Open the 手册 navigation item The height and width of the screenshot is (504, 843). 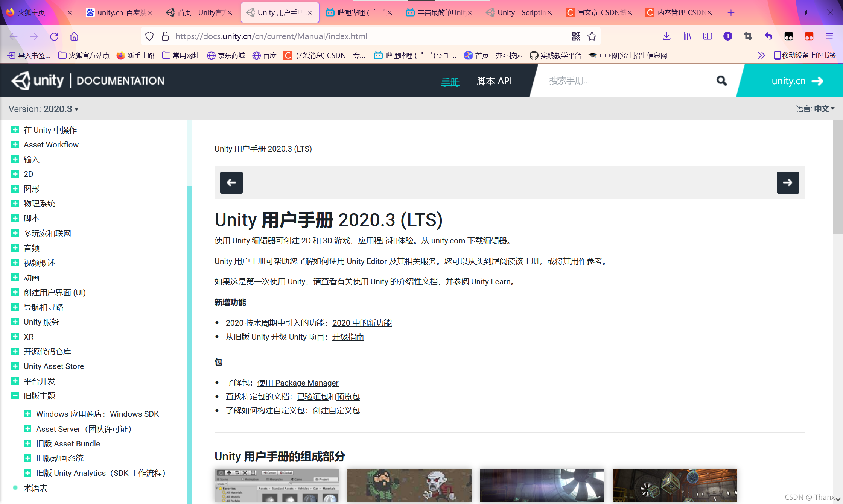(450, 82)
